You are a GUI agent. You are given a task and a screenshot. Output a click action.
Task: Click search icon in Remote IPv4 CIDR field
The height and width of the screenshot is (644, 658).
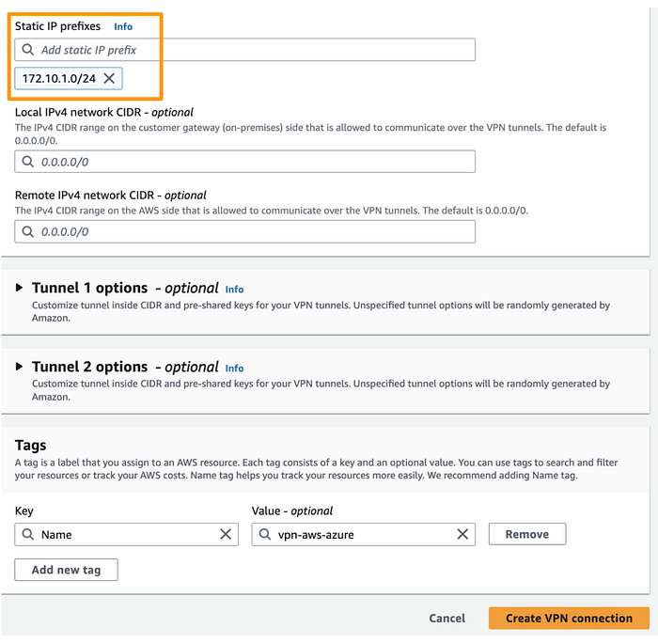coord(27,231)
